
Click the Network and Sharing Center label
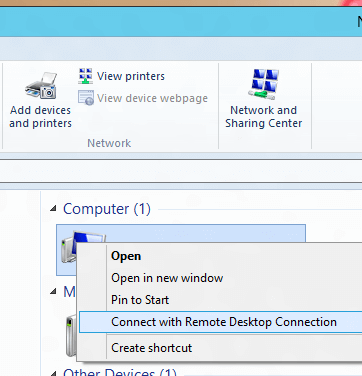[x=264, y=117]
